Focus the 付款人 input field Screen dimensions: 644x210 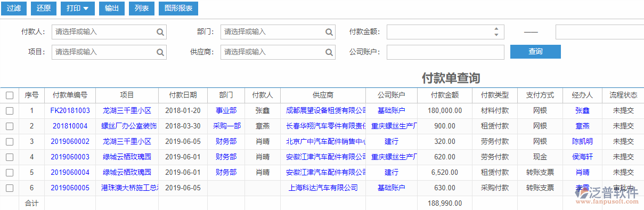click(109, 32)
